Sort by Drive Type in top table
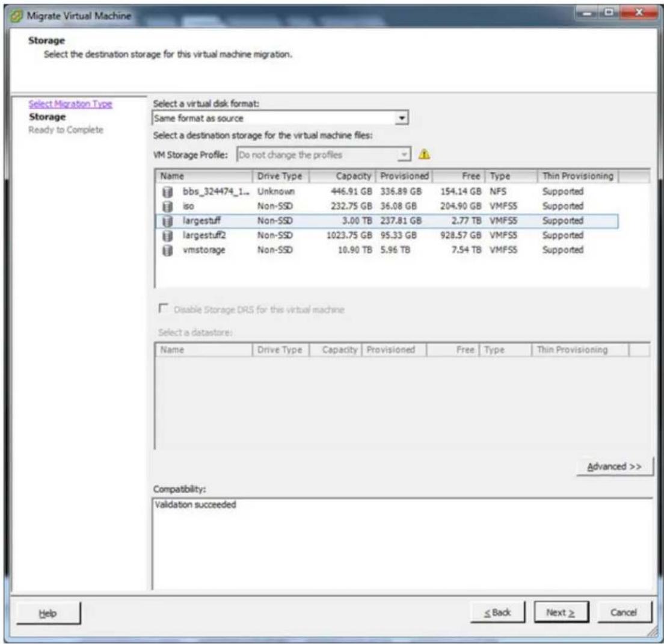Image resolution: width=664 pixels, height=644 pixels. point(281,176)
